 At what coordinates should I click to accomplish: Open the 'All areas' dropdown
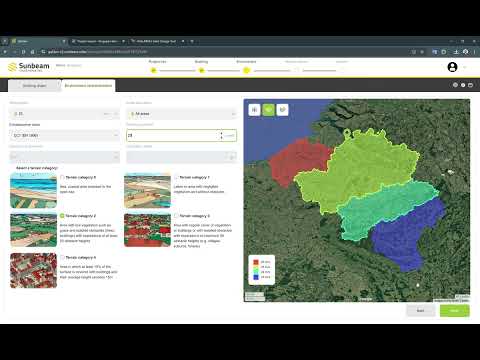click(x=181, y=114)
